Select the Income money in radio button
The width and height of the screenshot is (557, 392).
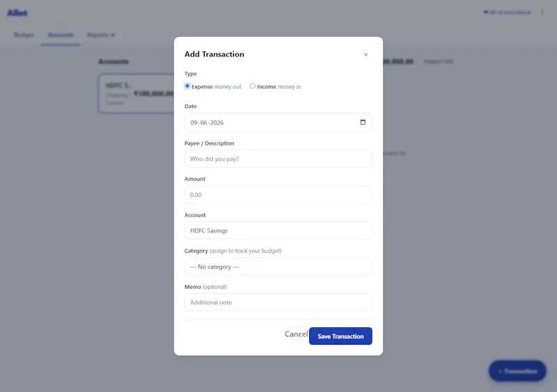tap(252, 86)
